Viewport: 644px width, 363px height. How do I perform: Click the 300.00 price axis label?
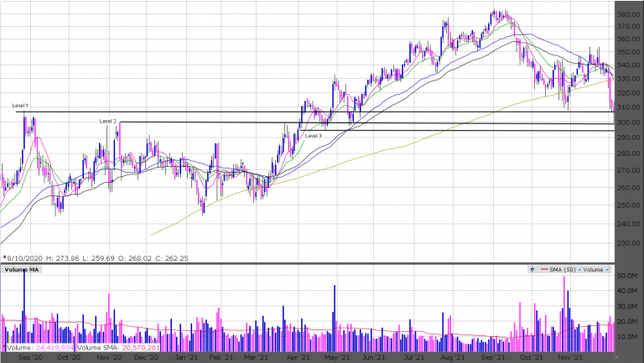[x=629, y=122]
